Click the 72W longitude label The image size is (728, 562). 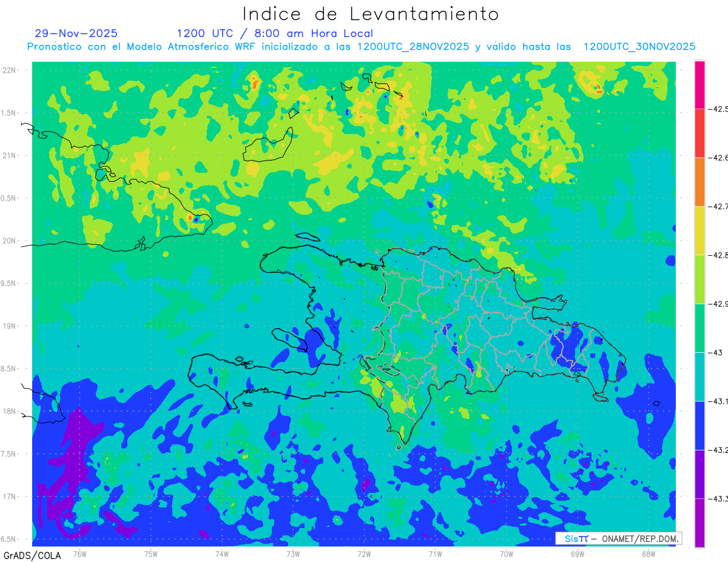point(364,554)
